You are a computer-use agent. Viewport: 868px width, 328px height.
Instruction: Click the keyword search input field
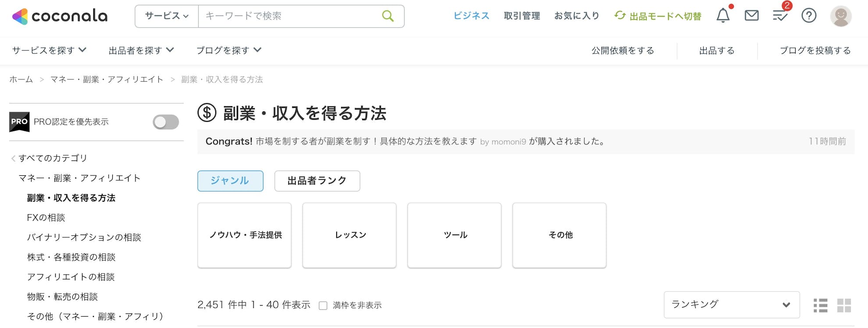(x=289, y=16)
